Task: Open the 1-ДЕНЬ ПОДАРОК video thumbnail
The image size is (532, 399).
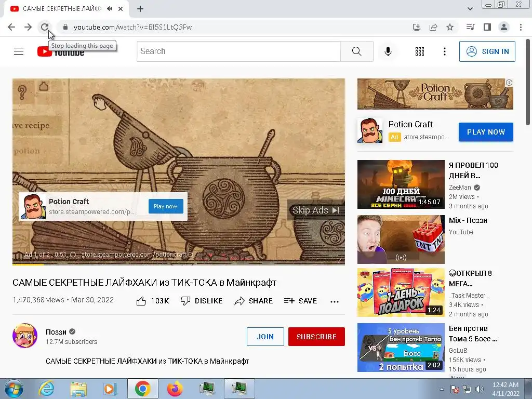Action: [x=401, y=292]
